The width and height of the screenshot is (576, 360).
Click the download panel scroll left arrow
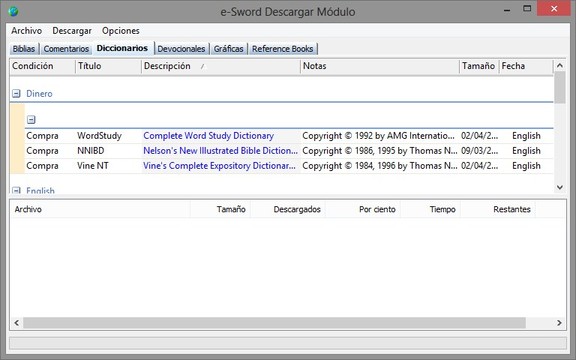(x=17, y=323)
